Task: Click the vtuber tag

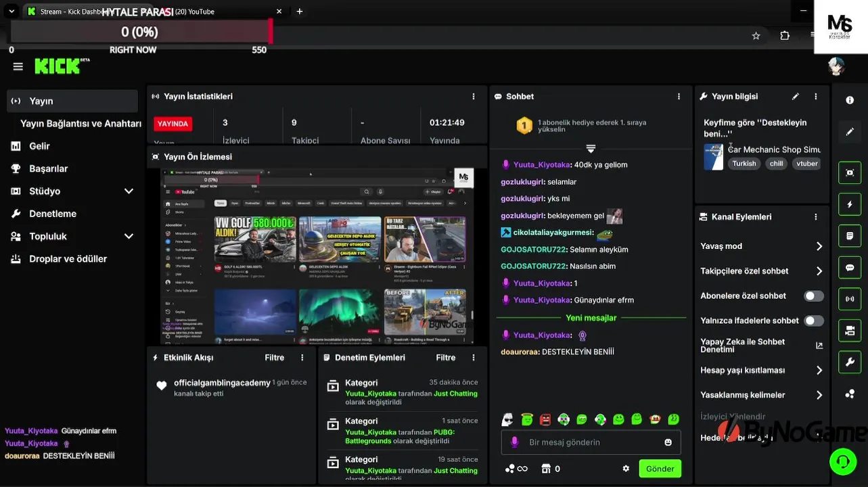Action: point(806,164)
